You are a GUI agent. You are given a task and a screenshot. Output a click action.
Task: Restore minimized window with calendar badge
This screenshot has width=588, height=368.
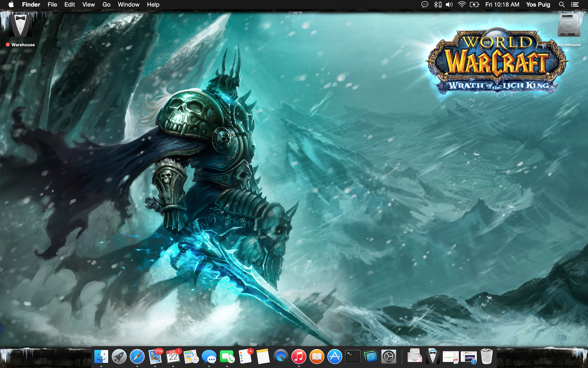[x=451, y=357]
